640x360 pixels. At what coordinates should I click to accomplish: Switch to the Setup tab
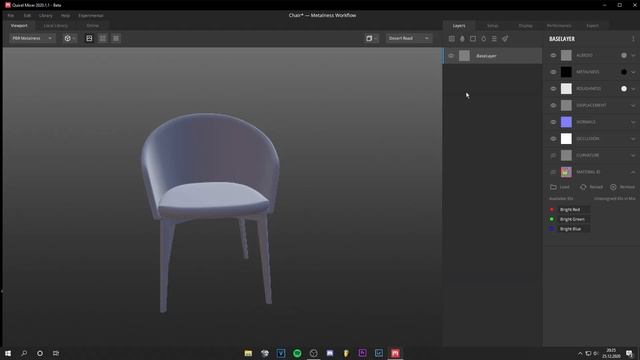[x=492, y=25]
